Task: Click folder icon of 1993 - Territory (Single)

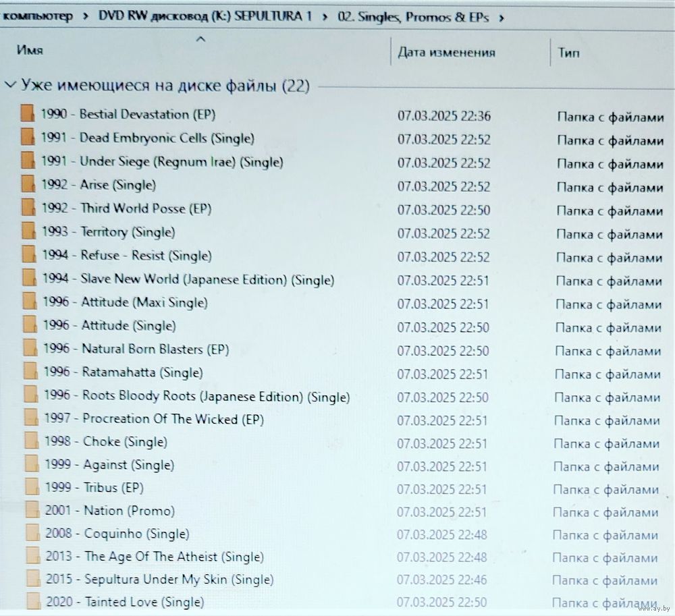Action: pyautogui.click(x=28, y=231)
